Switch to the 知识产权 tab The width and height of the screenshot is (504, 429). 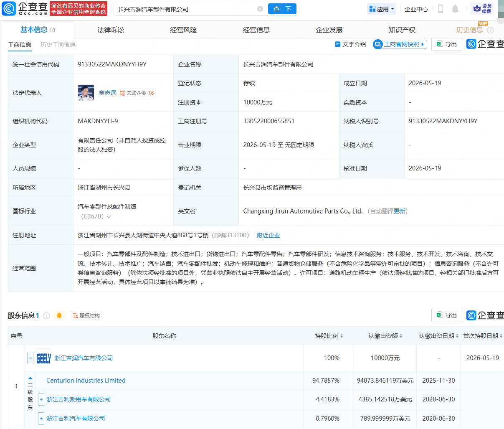(x=402, y=30)
